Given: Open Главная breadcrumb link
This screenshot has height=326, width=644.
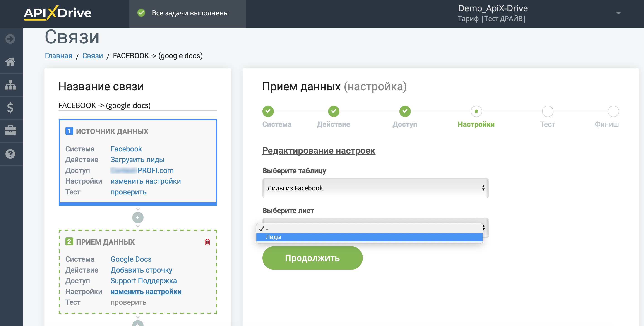Looking at the screenshot, I should 58,55.
